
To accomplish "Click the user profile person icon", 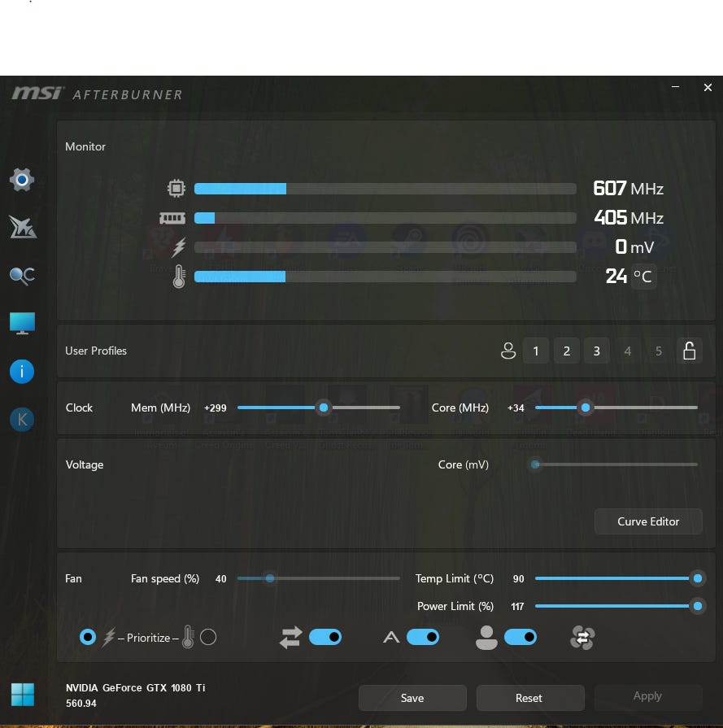I will [x=508, y=351].
